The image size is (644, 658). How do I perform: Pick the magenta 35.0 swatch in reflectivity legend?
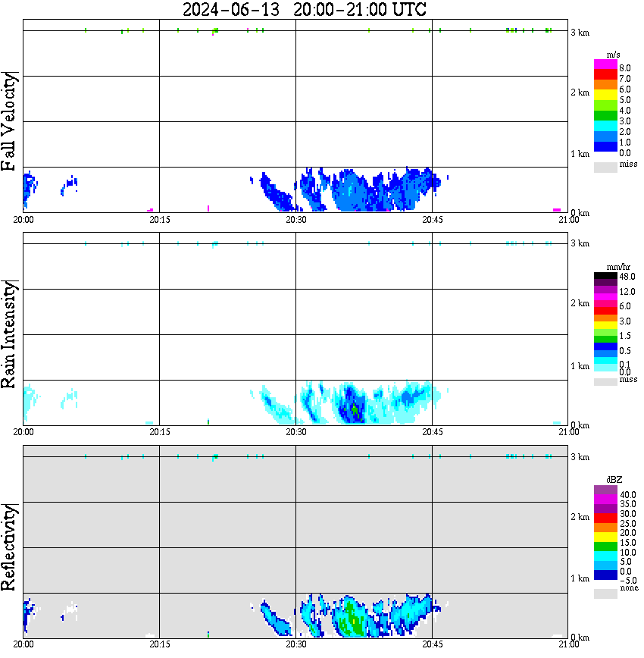pyautogui.click(x=605, y=499)
